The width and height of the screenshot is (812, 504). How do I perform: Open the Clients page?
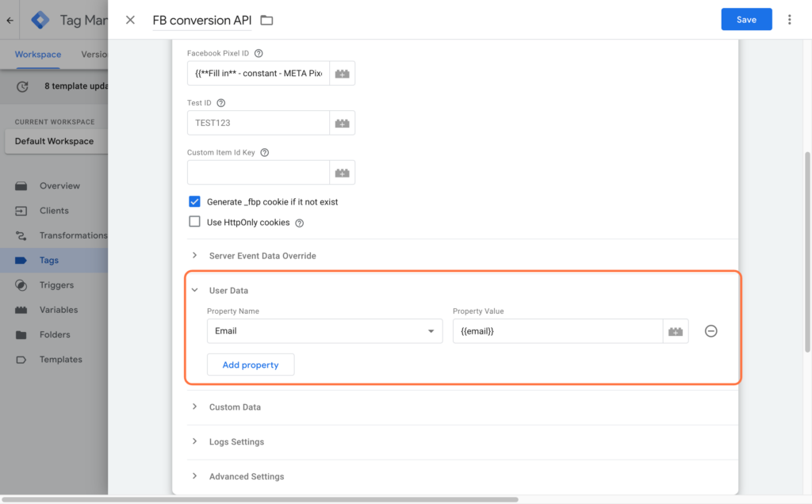coord(54,211)
